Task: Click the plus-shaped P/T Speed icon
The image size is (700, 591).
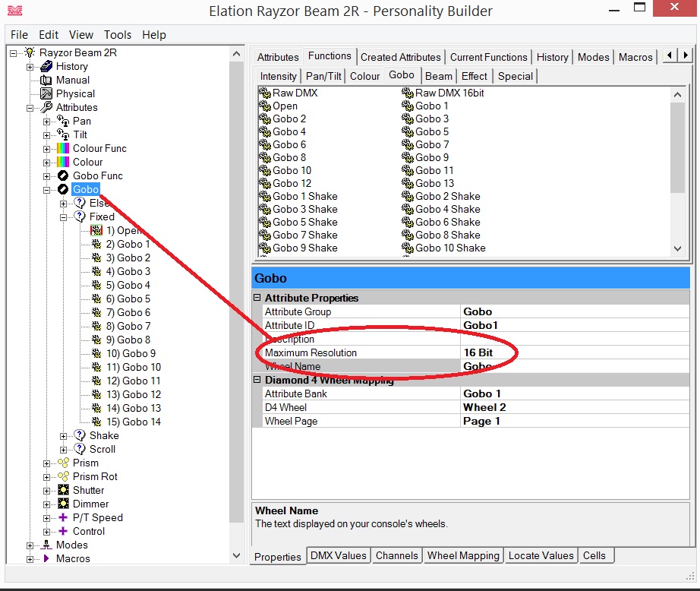Action: point(63,517)
